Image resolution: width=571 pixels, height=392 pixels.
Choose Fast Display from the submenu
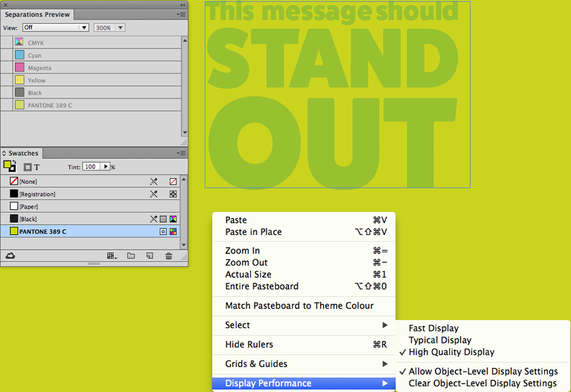pos(434,328)
